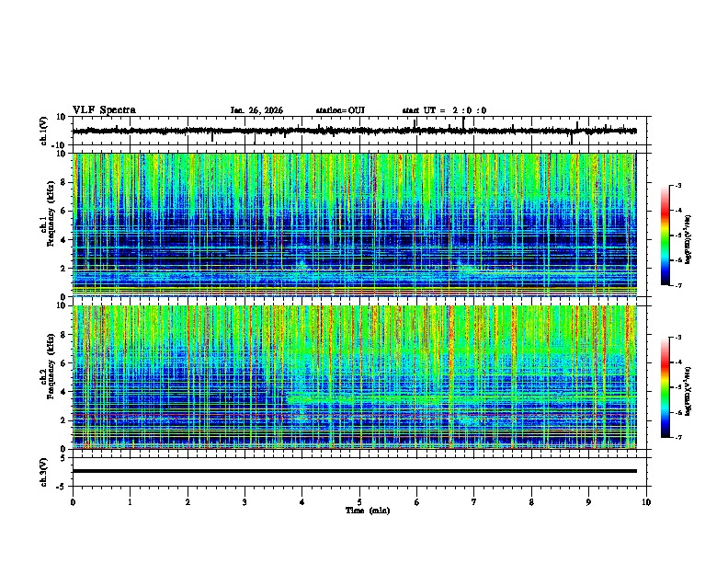The height and width of the screenshot is (563, 728).
Task: Click the "4" kHz tick on ch.1 frequency axis
Action: point(64,240)
